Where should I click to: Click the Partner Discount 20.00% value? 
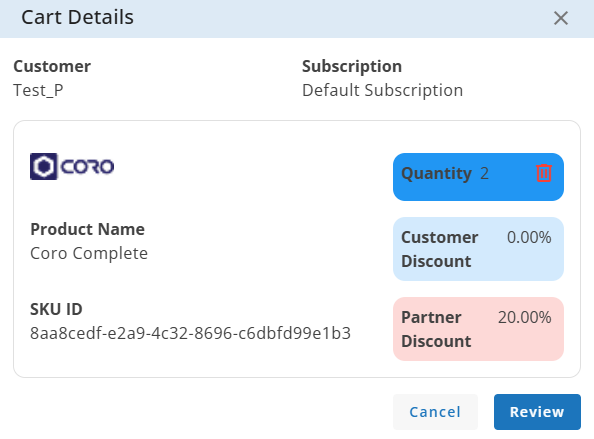(x=524, y=317)
